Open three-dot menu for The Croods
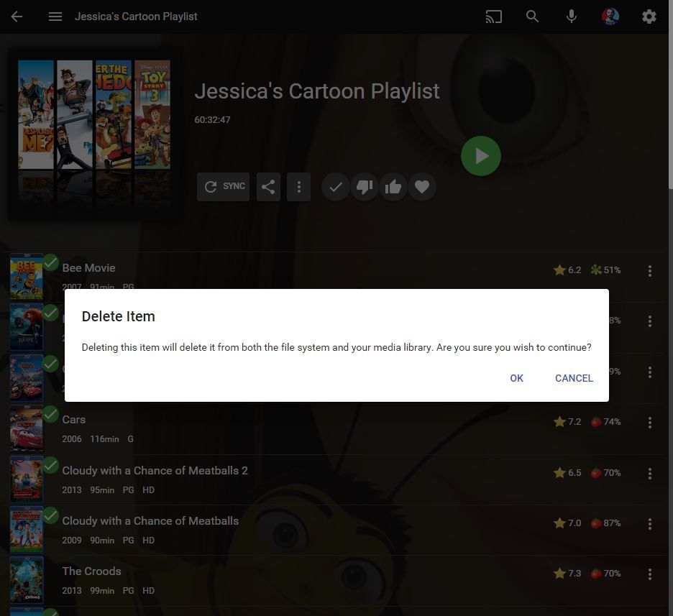 (650, 574)
